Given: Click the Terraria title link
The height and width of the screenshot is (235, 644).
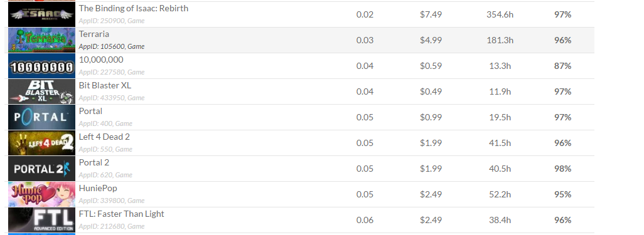Looking at the screenshot, I should click(94, 34).
